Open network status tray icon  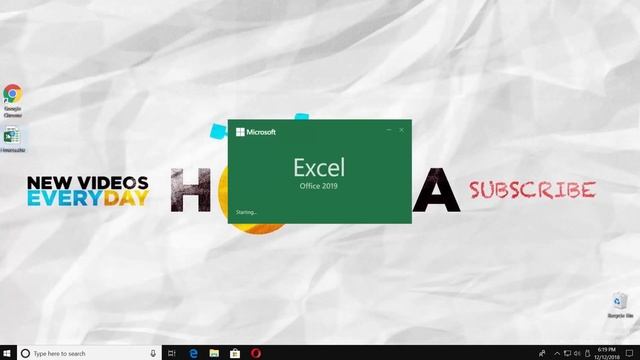click(x=567, y=353)
